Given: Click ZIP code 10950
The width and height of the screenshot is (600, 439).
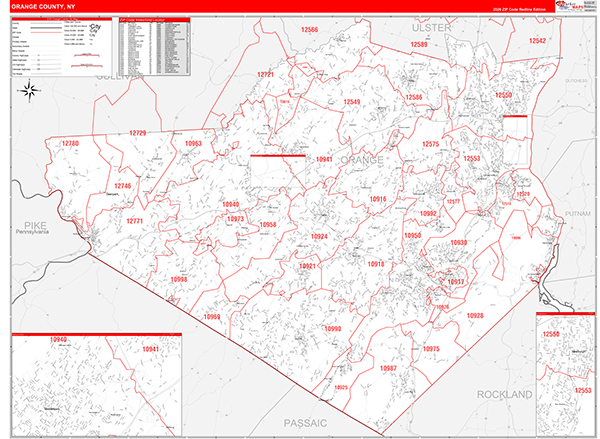Looking at the screenshot, I should [x=412, y=235].
